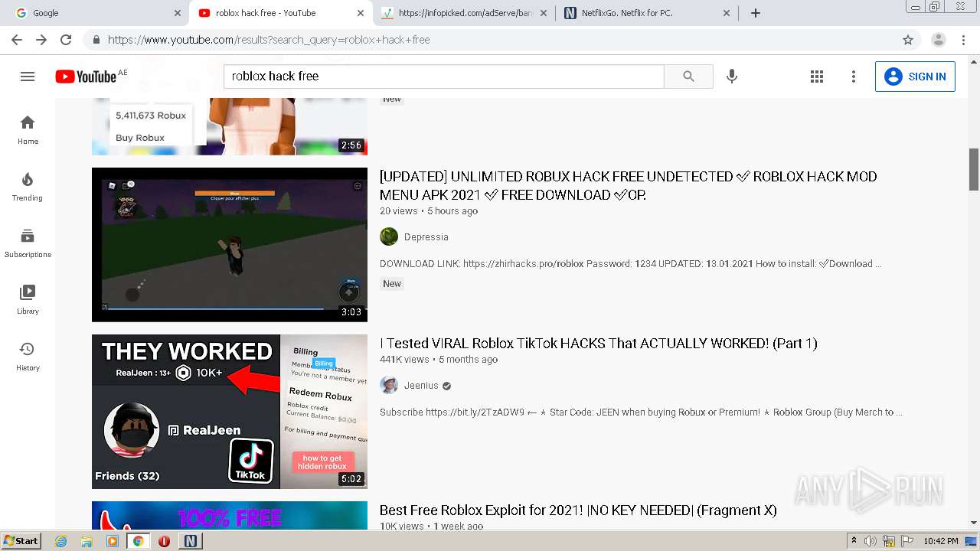The width and height of the screenshot is (980, 551).
Task: Click the site padlock icon
Action: click(96, 40)
